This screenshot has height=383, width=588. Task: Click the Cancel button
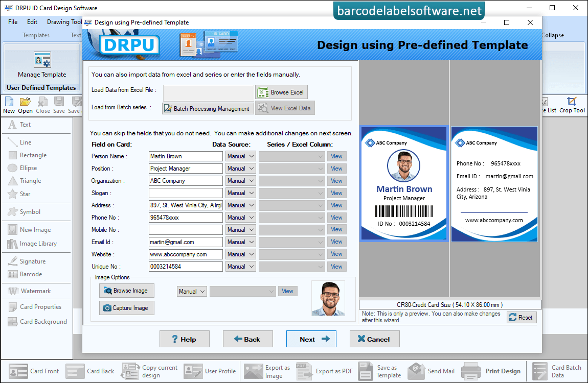[375, 339]
